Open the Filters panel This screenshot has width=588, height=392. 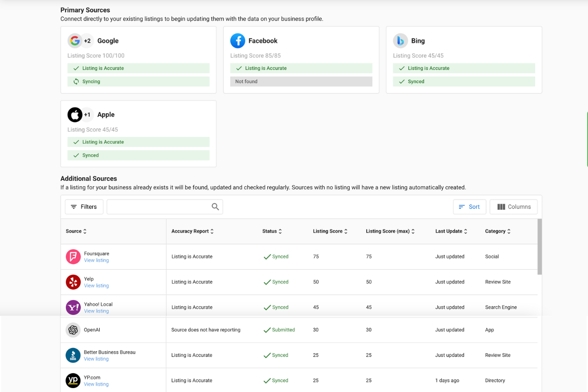(84, 207)
